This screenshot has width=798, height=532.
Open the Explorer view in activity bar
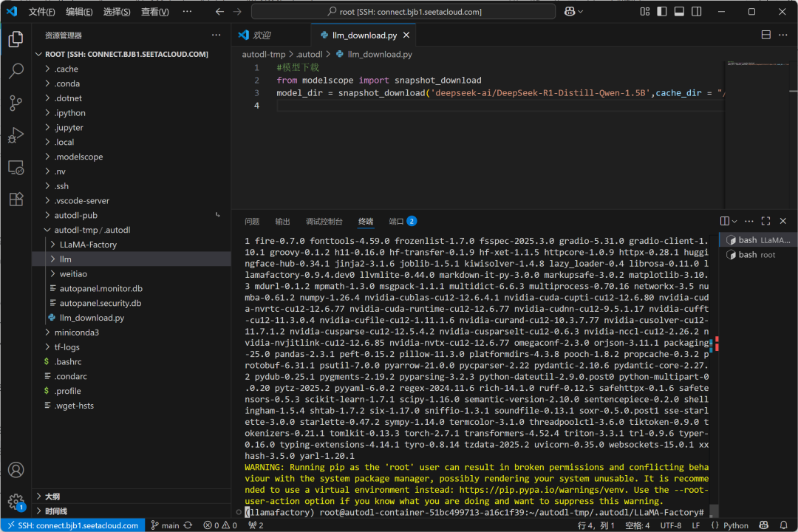click(16, 39)
